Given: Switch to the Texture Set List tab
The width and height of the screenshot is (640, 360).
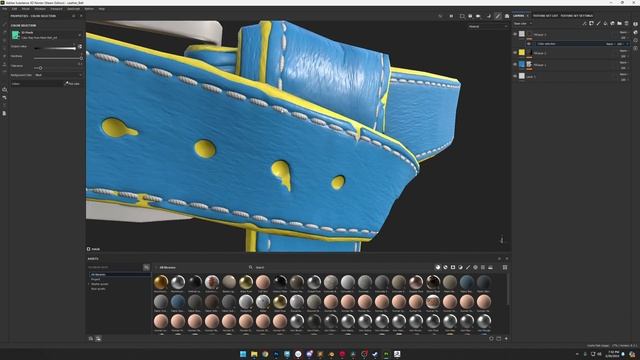Looking at the screenshot, I should (x=545, y=16).
